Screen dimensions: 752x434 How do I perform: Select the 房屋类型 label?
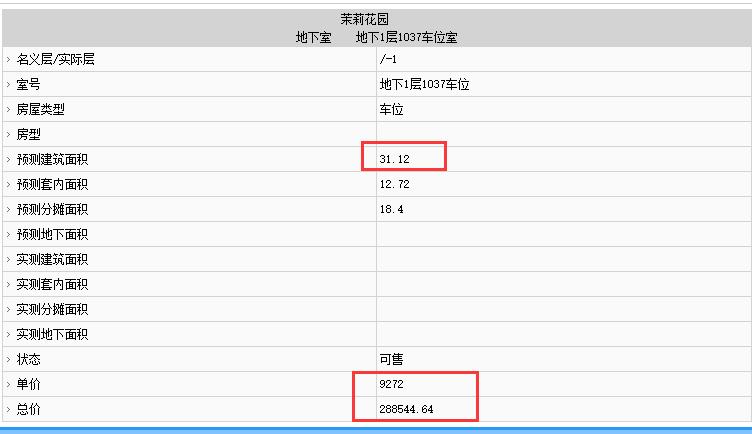40,109
